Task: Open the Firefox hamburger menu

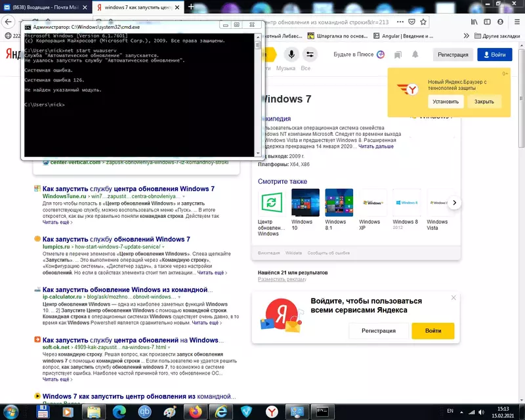Action: (x=517, y=22)
